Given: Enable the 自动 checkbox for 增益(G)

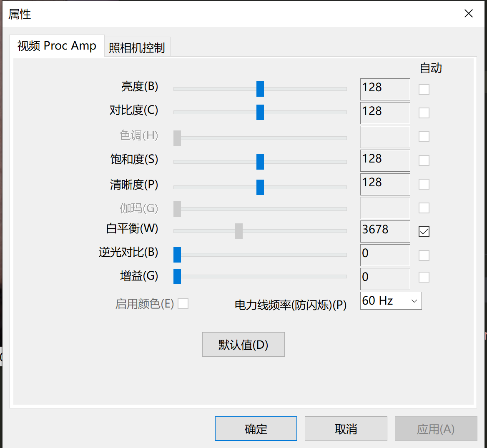Looking at the screenshot, I should pos(424,277).
